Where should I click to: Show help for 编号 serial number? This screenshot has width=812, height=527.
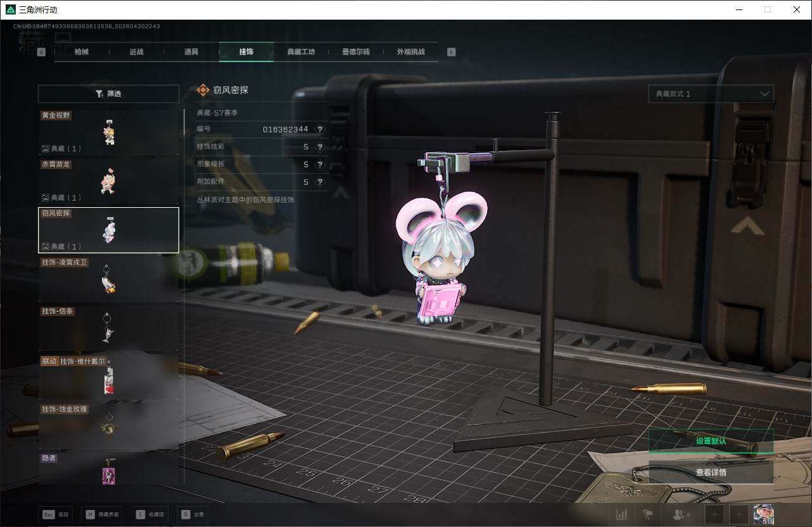pyautogui.click(x=320, y=129)
